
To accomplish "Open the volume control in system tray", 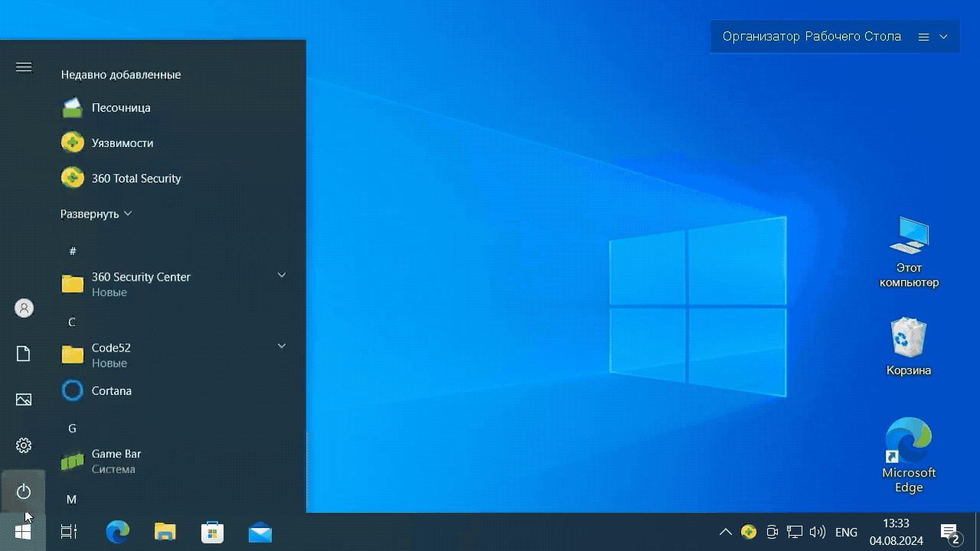I will coord(818,533).
